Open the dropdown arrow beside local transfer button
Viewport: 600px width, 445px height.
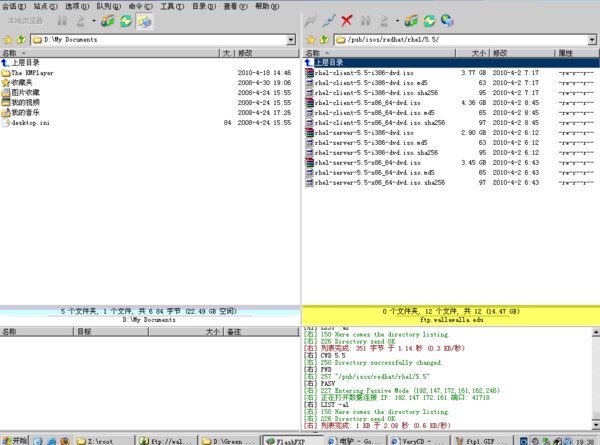coord(93,20)
